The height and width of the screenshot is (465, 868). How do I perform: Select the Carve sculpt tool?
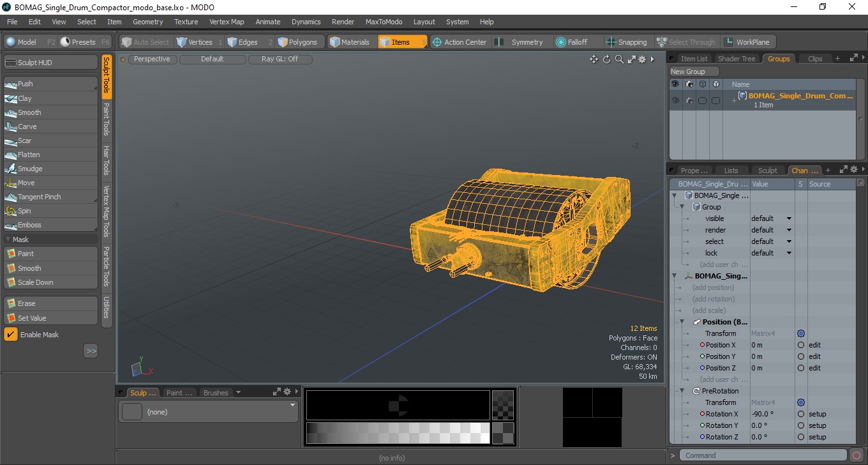pyautogui.click(x=50, y=126)
